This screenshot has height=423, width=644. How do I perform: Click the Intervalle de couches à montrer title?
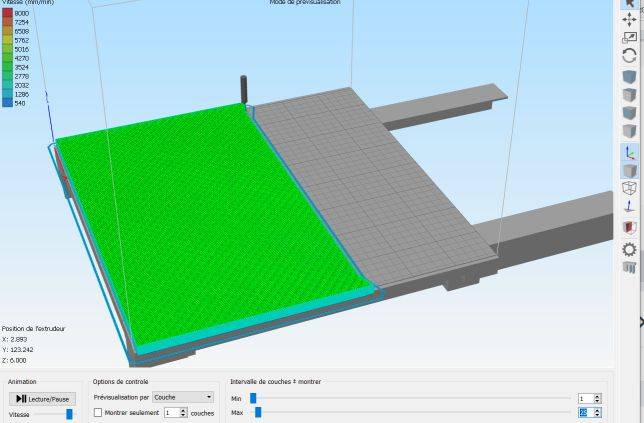[x=276, y=382]
